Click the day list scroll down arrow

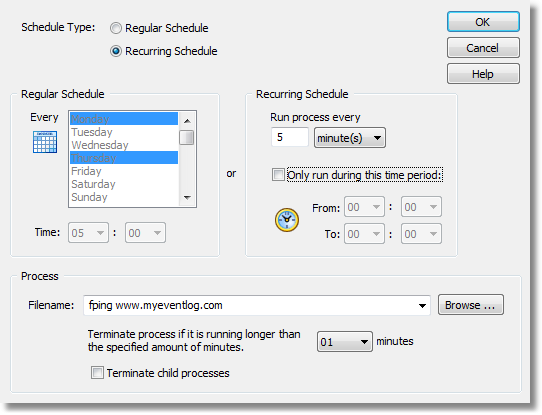click(x=187, y=198)
